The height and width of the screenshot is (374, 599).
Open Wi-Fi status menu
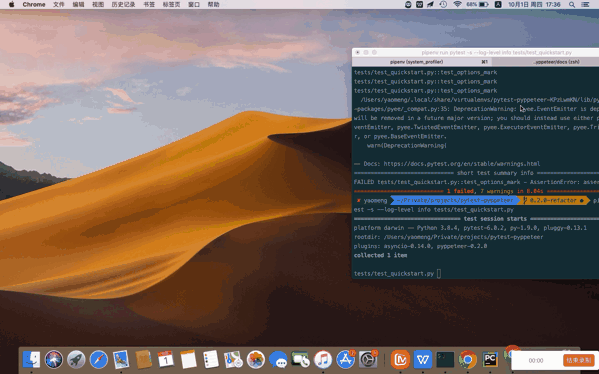(457, 5)
